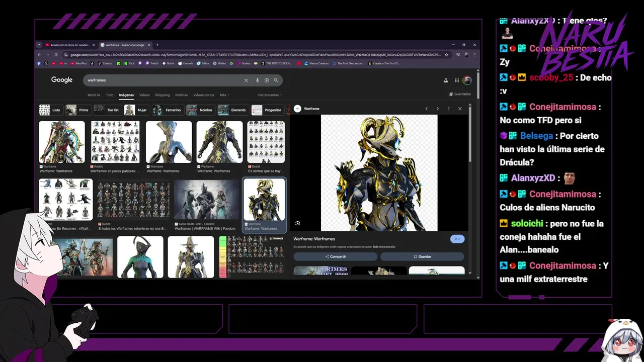Open the WARFRAME Wiki Fandom thumbnail
Viewport: 644px width, 362px height.
(207, 200)
